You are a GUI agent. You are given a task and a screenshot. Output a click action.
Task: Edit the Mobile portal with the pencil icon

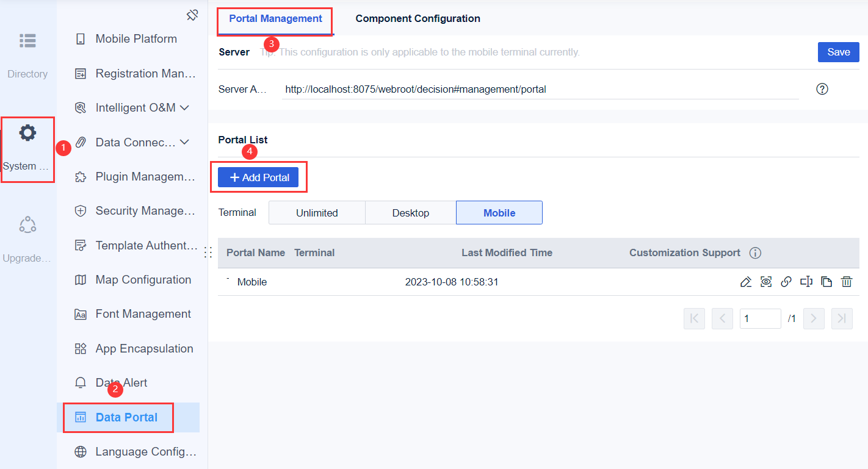point(745,282)
